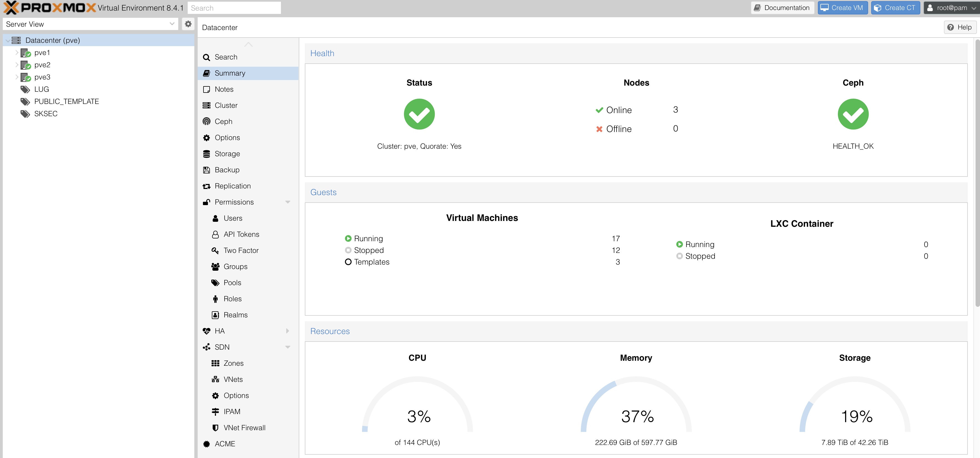Screen dimensions: 980x458
Task: Click the Roles person icon
Action: click(x=215, y=299)
